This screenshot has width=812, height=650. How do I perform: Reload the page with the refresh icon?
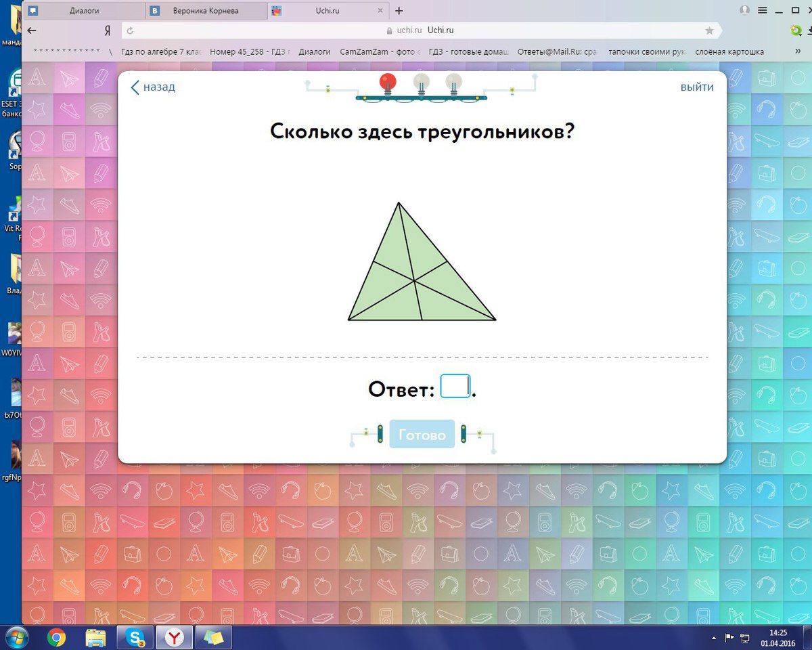tap(130, 30)
